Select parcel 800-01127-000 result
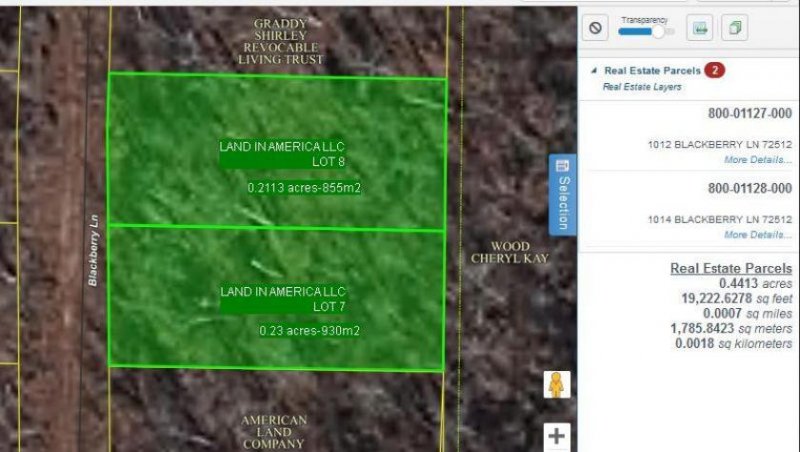This screenshot has width=800, height=452. 749,113
